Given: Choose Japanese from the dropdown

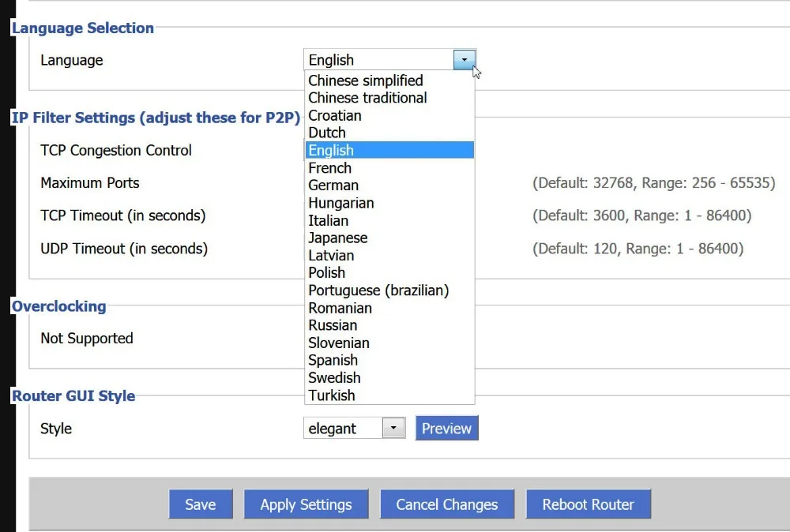Looking at the screenshot, I should 389,238.
